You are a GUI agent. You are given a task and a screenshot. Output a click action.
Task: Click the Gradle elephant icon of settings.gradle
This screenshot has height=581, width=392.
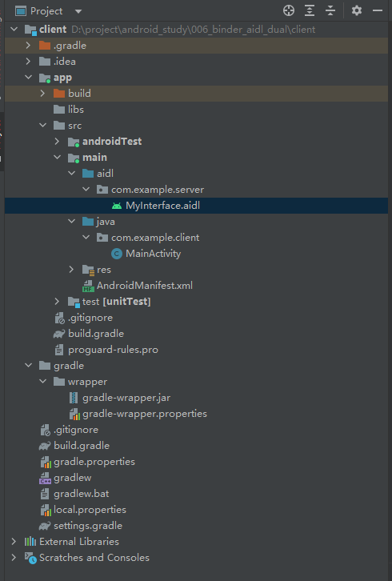coord(45,526)
